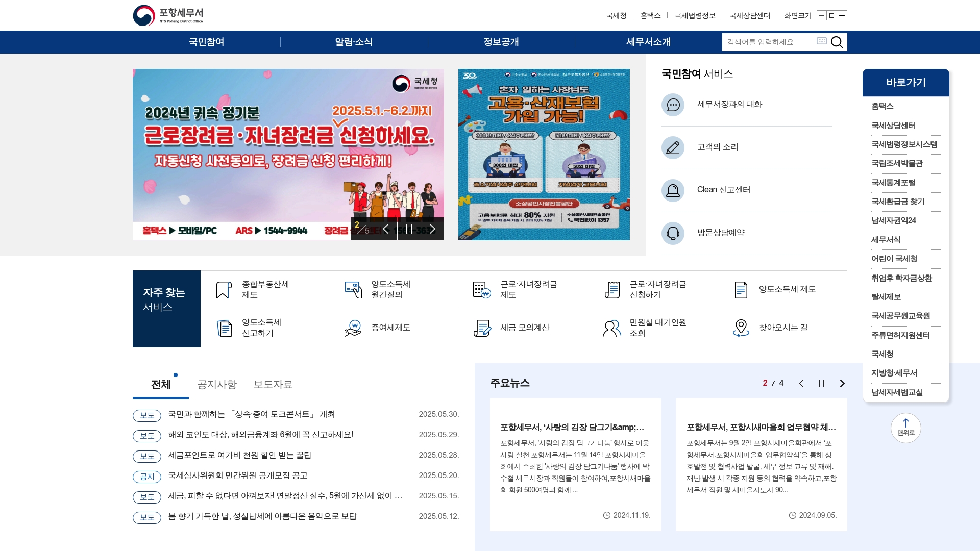
Task: Click the 고객의 소리 pencil icon
Action: pyautogui.click(x=673, y=147)
